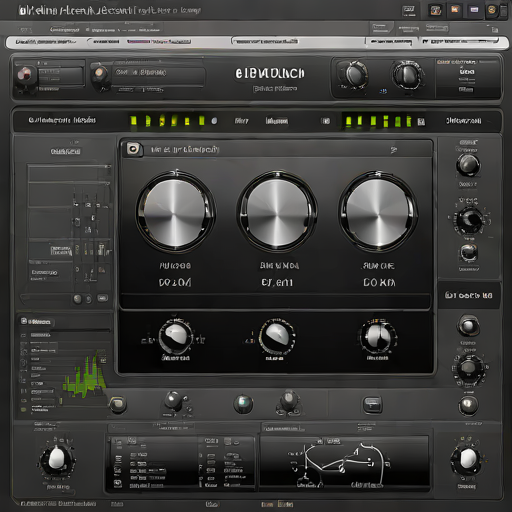
Task: Click the question mark icon in the center panel header
Action: (394, 150)
